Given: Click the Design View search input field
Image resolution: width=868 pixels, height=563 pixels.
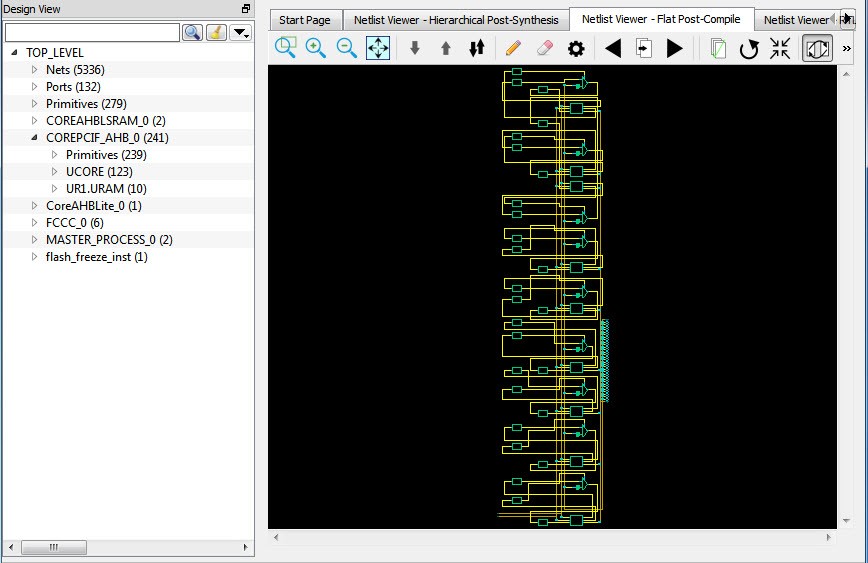Looking at the screenshot, I should click(x=92, y=32).
